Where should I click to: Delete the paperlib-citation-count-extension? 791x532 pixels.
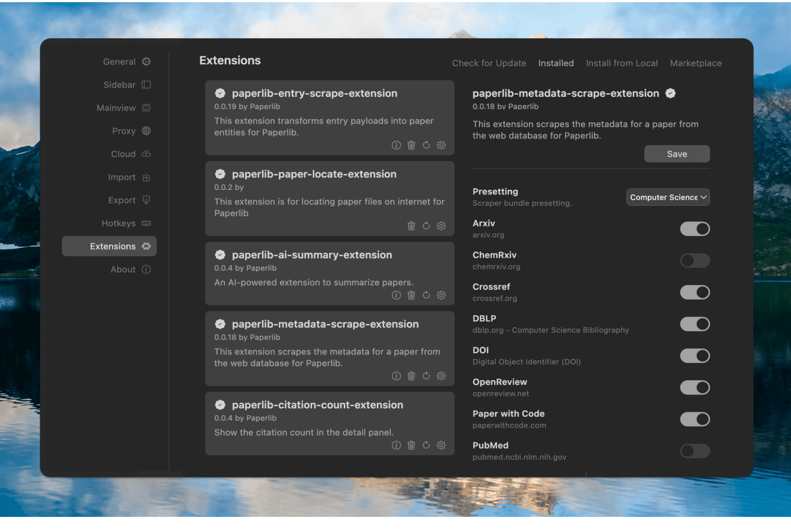(411, 445)
